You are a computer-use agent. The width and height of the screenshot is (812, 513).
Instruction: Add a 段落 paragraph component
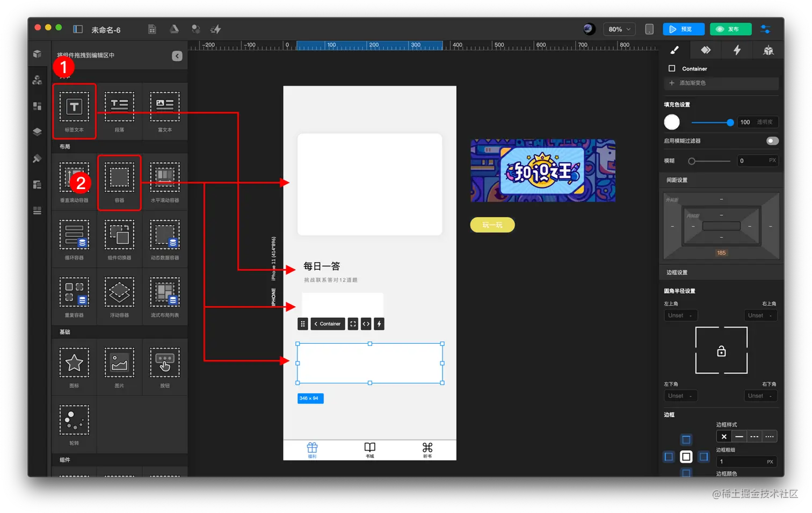(119, 111)
